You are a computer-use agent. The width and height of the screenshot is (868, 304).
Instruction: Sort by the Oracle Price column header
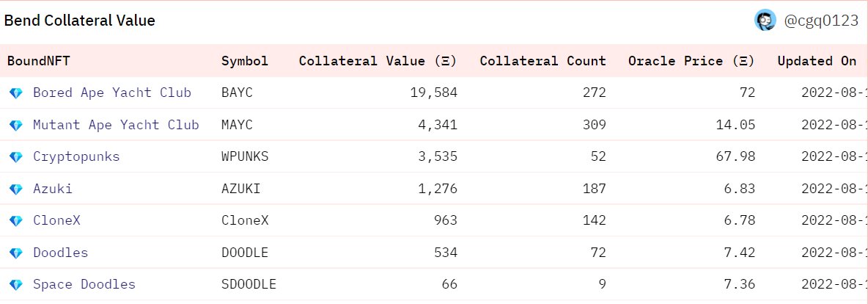[x=691, y=61]
